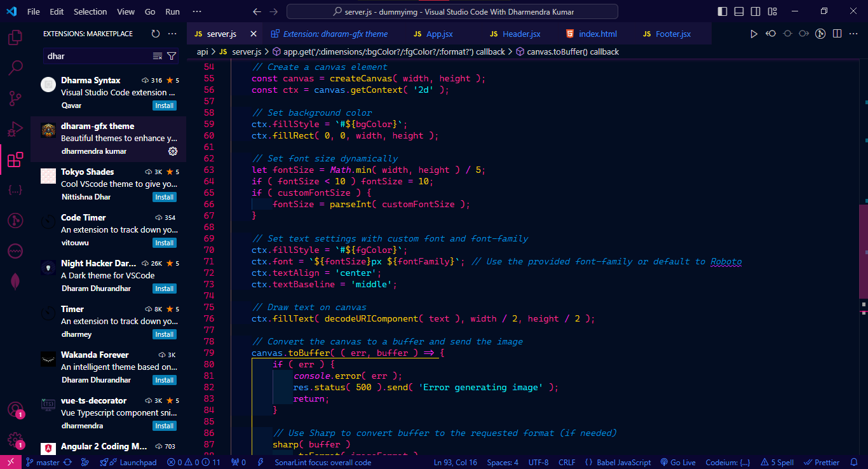Image resolution: width=868 pixels, height=469 pixels.
Task: Expand the canvas.toBuffer() callback breadcrumb
Action: (x=567, y=51)
